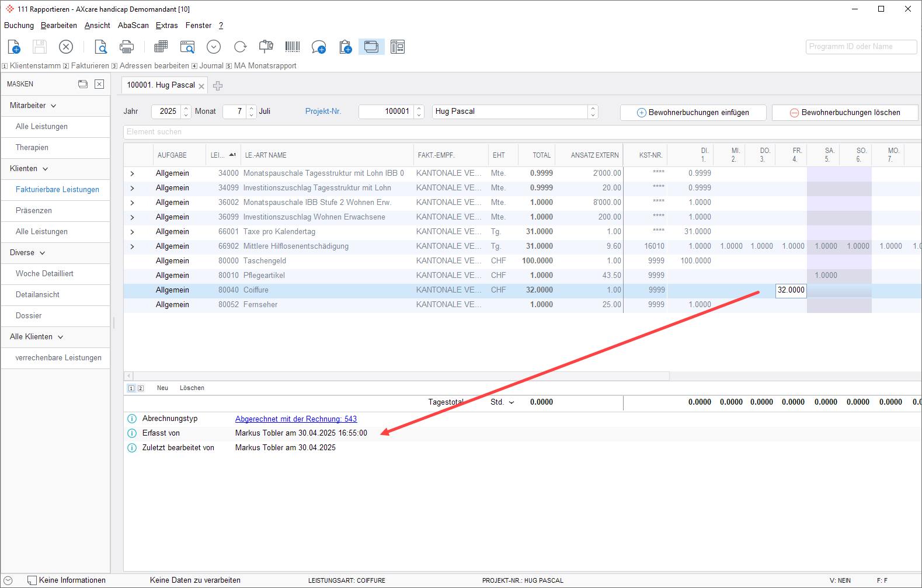Screen dimensions: 922x588
Task: Toggle the highlighted window-panel toolbar button
Action: coord(371,47)
